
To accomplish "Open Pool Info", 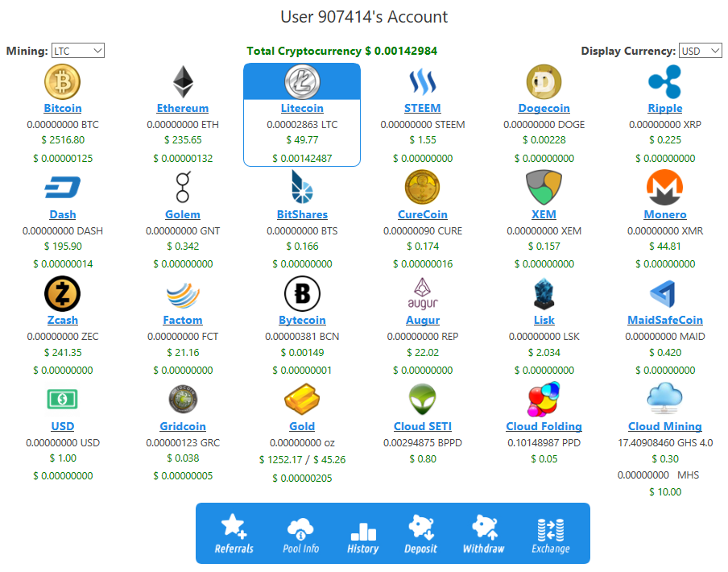I will tap(301, 535).
